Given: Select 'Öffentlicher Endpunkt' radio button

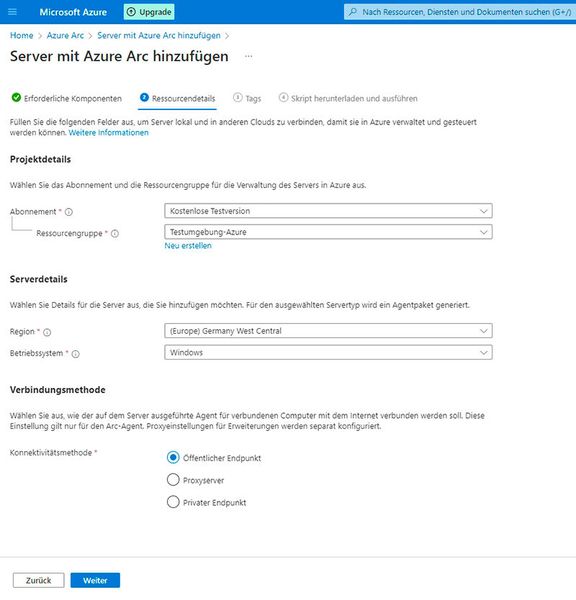Looking at the screenshot, I should click(173, 457).
